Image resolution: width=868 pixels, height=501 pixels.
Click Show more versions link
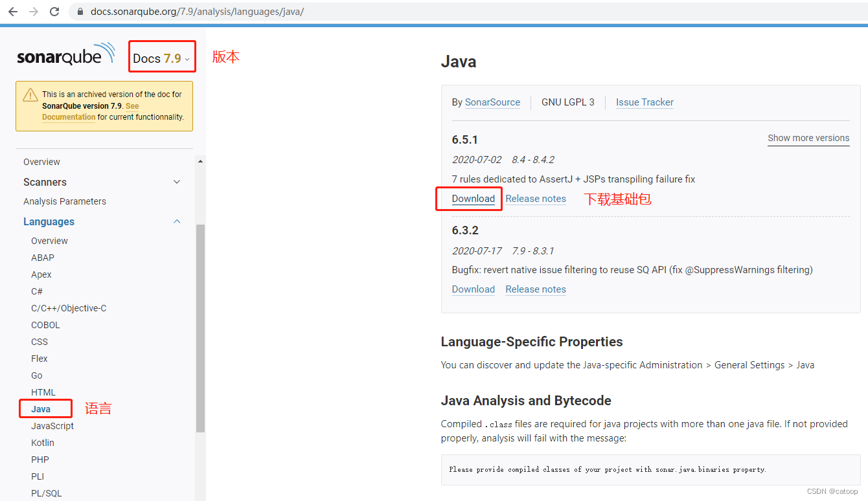(x=808, y=138)
